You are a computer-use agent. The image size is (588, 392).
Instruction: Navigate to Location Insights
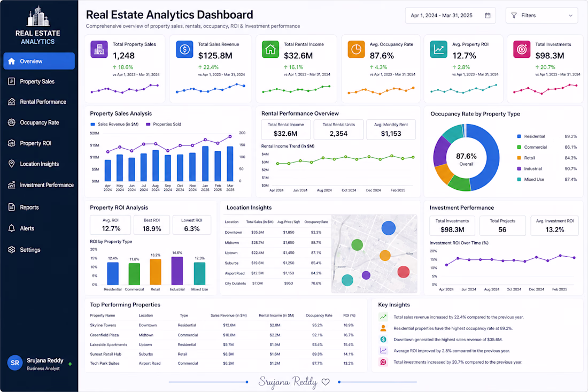[x=39, y=164]
